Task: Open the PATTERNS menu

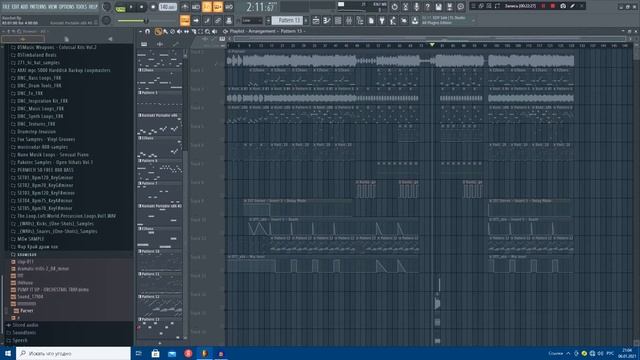Action: (38, 7)
